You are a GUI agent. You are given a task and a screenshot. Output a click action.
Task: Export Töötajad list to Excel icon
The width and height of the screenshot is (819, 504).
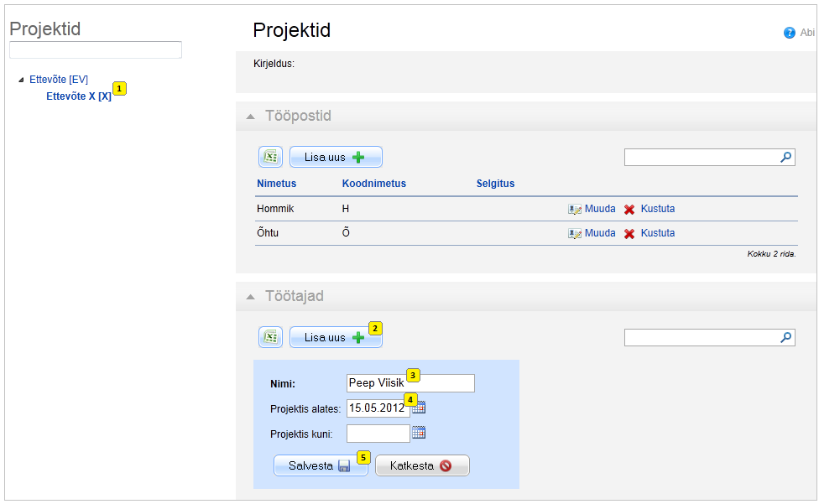270,338
